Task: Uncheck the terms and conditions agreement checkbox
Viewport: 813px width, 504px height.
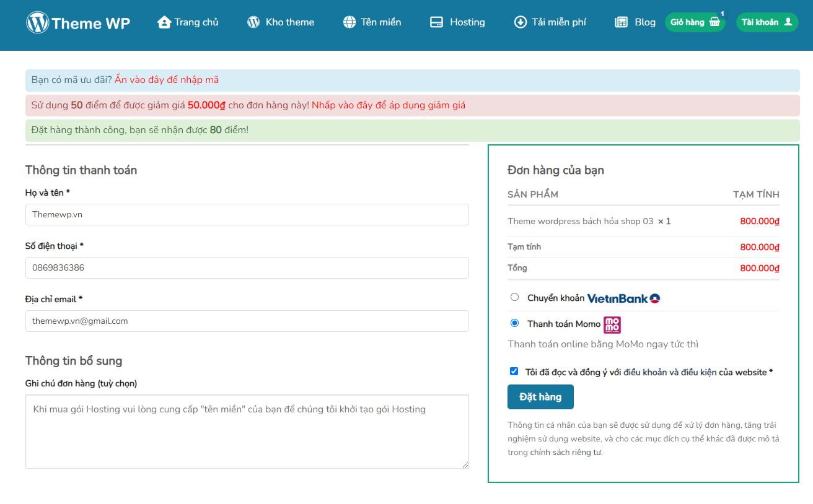Action: [x=514, y=371]
